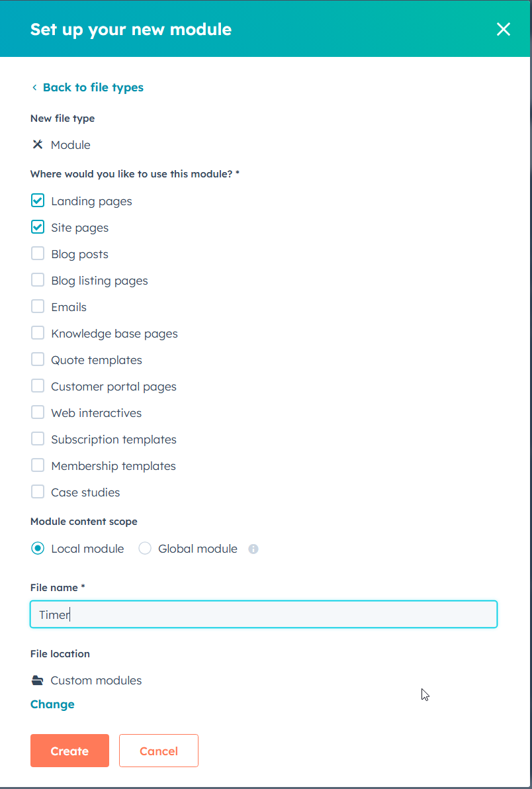Click the Create button
Screen dimensions: 532x789
[69, 751]
